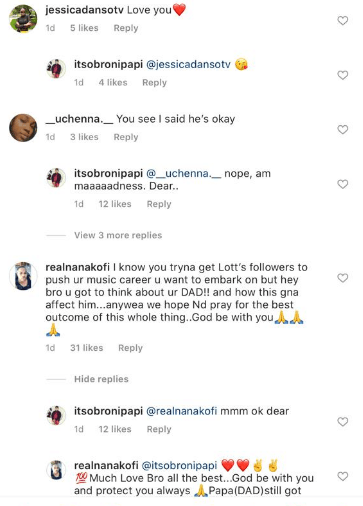
Task: Open the @jessicadansotv mention link
Action: click(188, 64)
